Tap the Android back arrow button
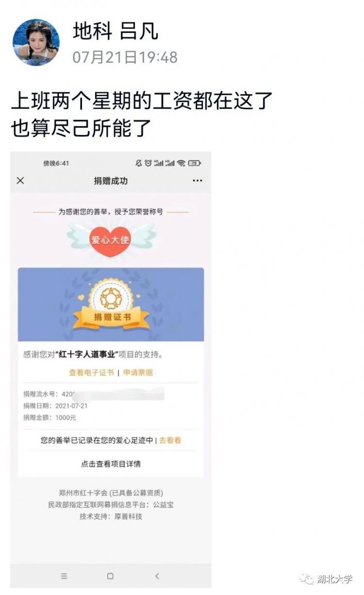This screenshot has height=595, width=364. point(157,576)
